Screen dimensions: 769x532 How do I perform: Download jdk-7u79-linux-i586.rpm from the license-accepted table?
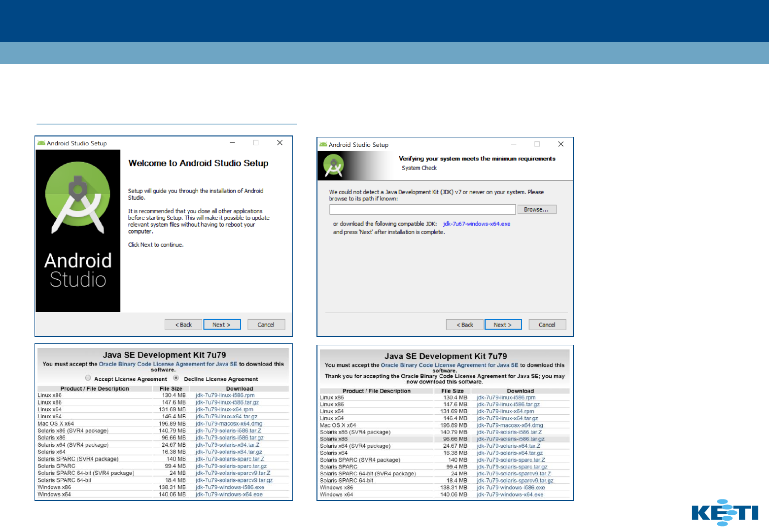tap(506, 398)
